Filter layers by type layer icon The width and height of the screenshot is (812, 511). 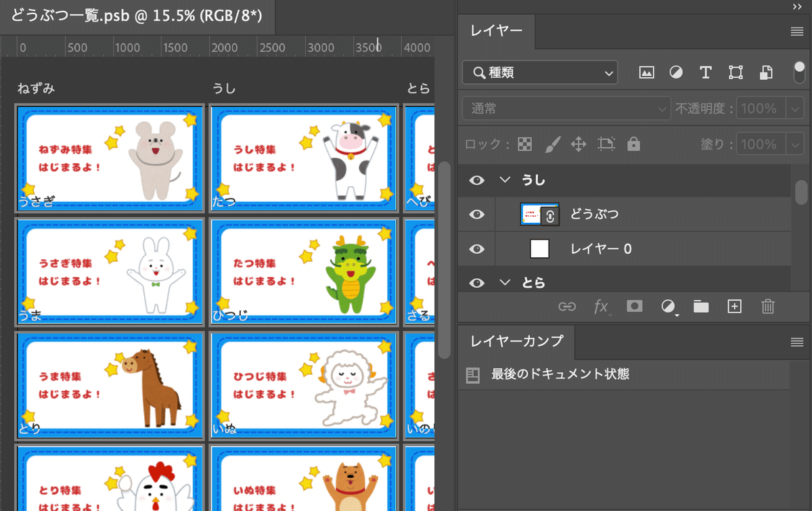tap(706, 72)
